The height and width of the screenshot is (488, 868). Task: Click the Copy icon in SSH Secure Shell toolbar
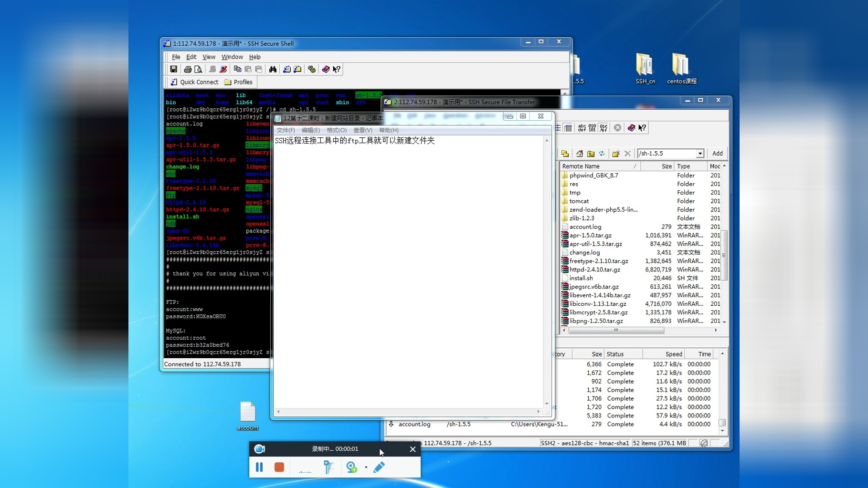[237, 69]
